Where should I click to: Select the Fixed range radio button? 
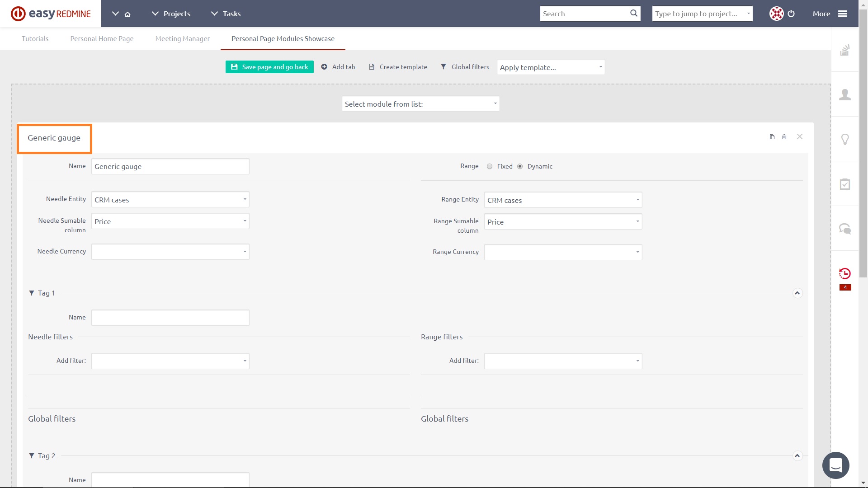coord(490,166)
